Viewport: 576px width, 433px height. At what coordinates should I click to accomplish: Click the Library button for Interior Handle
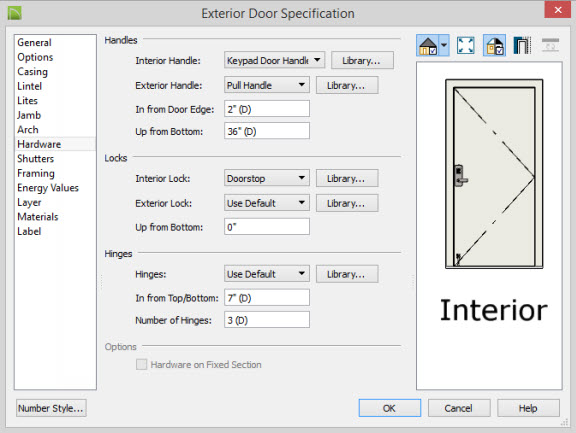(362, 60)
